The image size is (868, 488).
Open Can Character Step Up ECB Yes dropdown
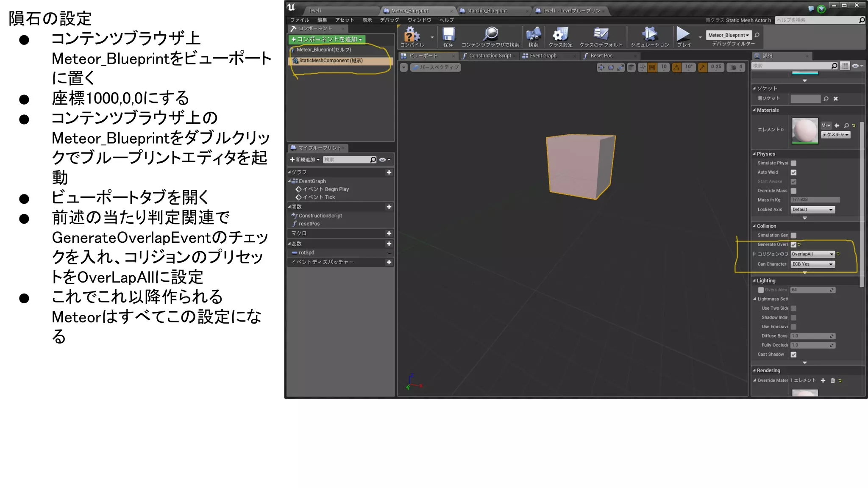tap(812, 264)
